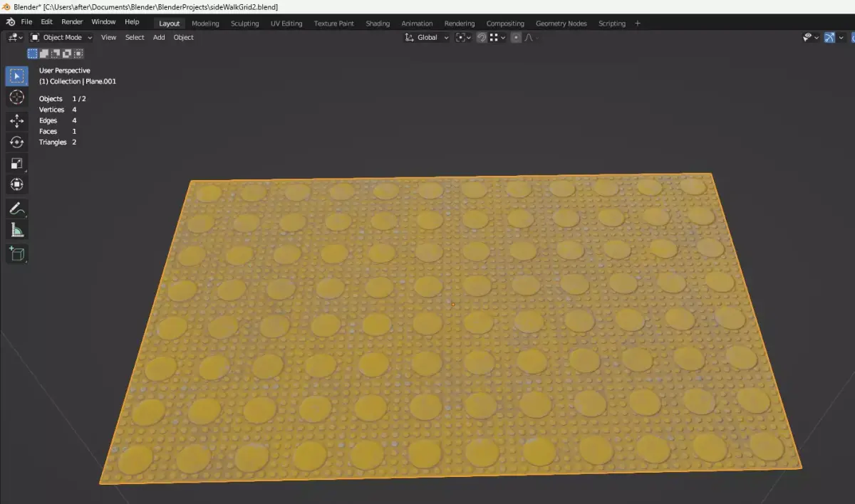Screen dimensions: 855x504
Task: Open the File menu
Action: [x=26, y=22]
